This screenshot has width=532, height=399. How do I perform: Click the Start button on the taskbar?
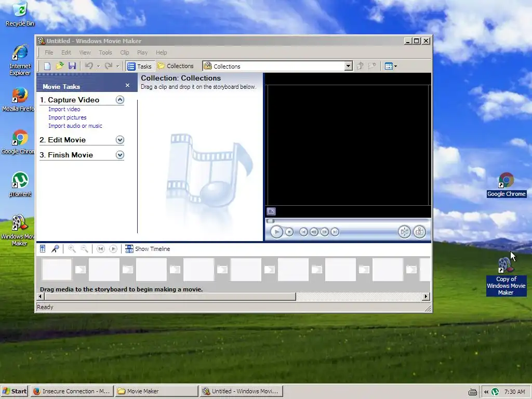(x=14, y=391)
